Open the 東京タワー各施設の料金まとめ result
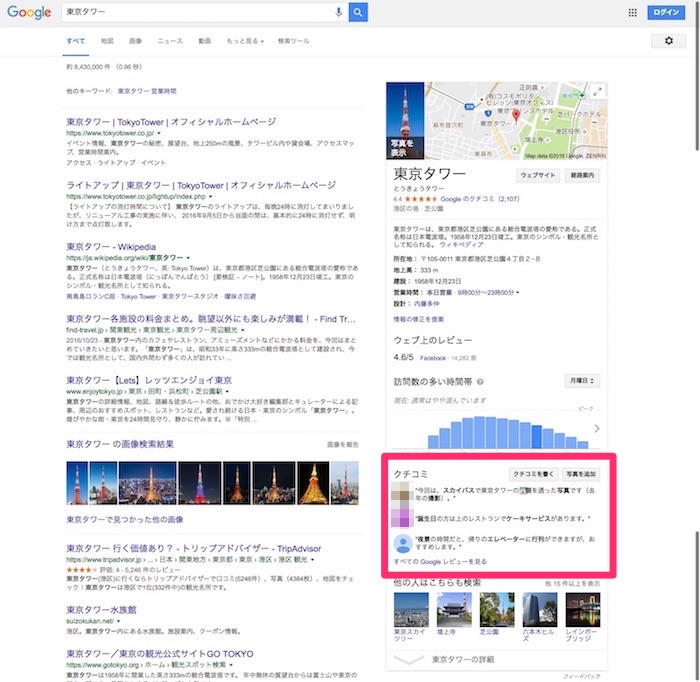700x682 pixels. tap(211, 319)
